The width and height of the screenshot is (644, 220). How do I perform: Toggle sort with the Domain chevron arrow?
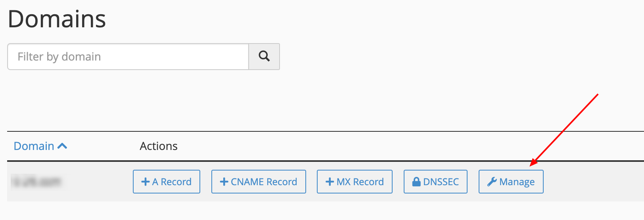tap(62, 146)
